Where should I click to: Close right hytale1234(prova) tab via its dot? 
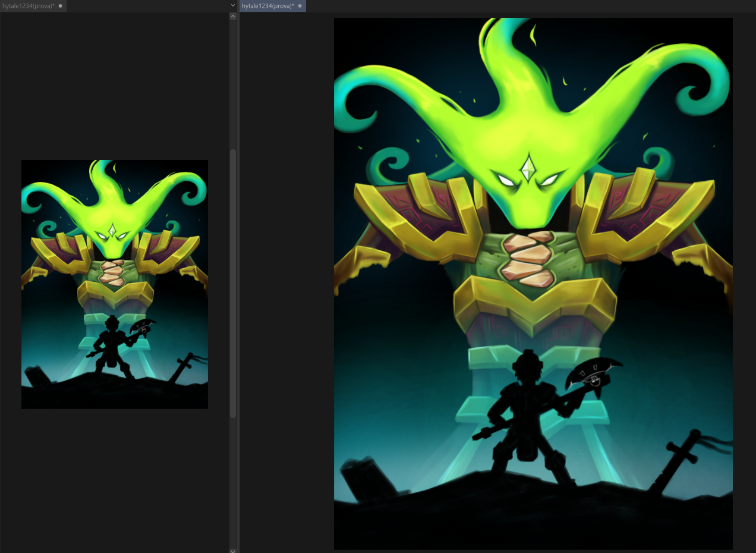coord(300,6)
